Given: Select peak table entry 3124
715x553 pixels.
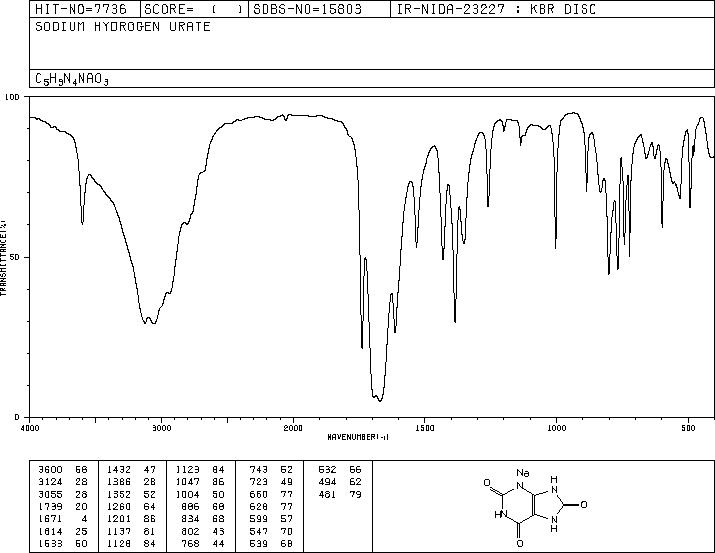Looking at the screenshot, I should [50, 482].
